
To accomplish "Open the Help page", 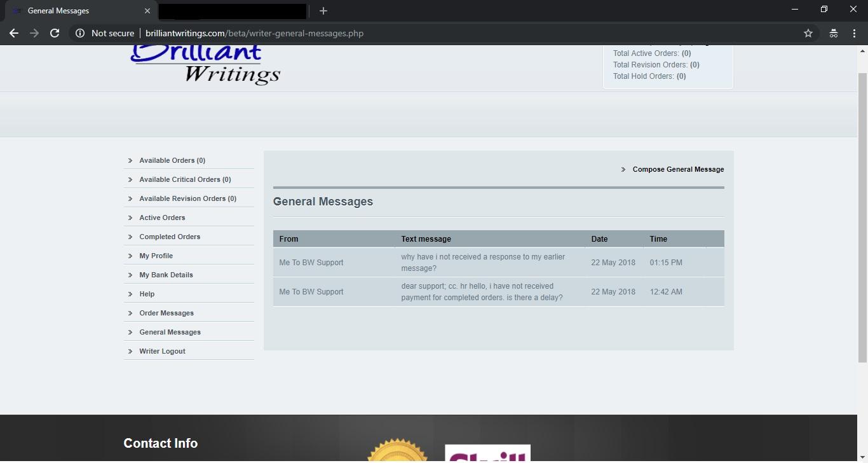I will pyautogui.click(x=147, y=294).
